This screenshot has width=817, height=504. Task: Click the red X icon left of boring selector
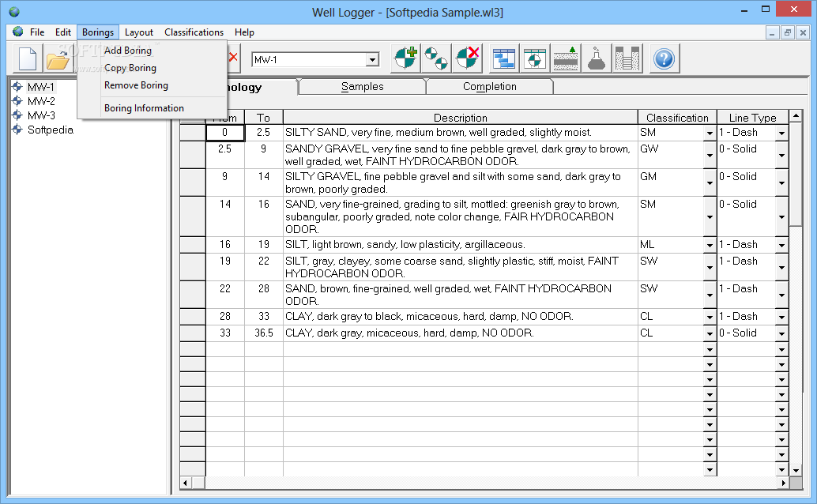[x=233, y=58]
